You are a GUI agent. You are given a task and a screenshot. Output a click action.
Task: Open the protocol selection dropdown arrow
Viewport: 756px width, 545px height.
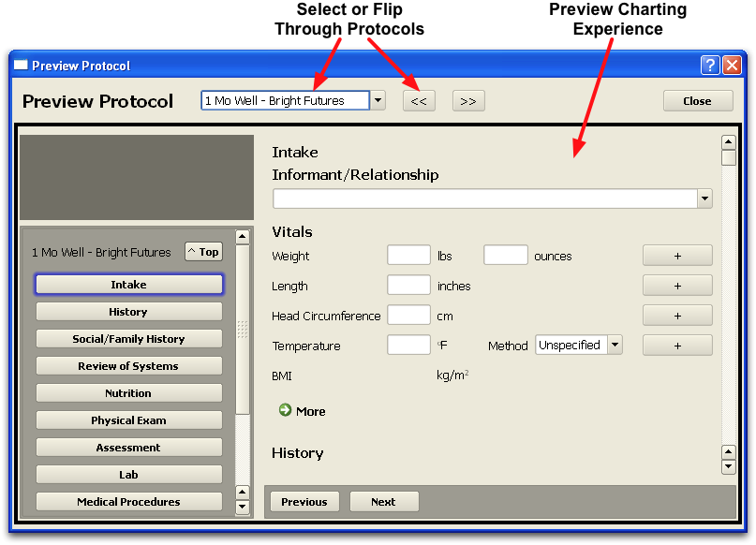(378, 101)
